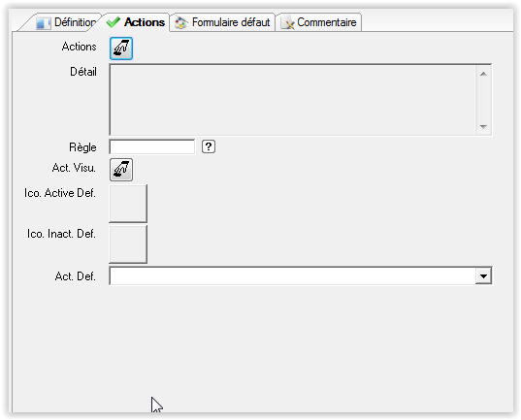
Task: Open the Actions editor button icon
Action: click(x=121, y=48)
